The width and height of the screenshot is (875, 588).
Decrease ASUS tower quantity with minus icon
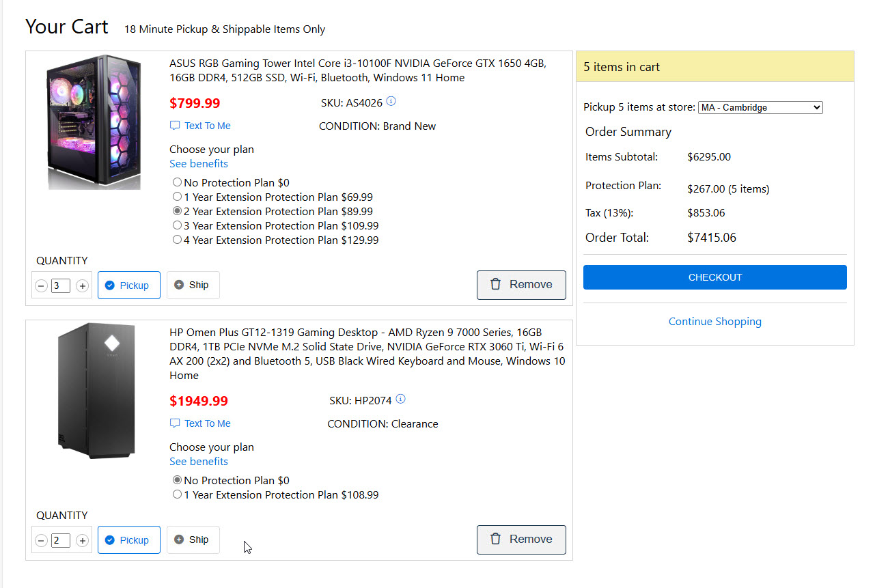tap(41, 285)
